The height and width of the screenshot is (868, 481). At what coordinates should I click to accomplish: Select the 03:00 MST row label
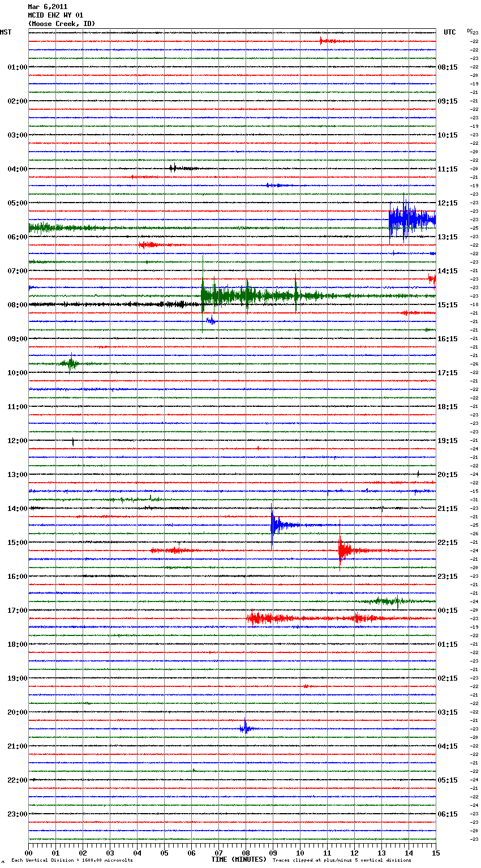coord(18,135)
